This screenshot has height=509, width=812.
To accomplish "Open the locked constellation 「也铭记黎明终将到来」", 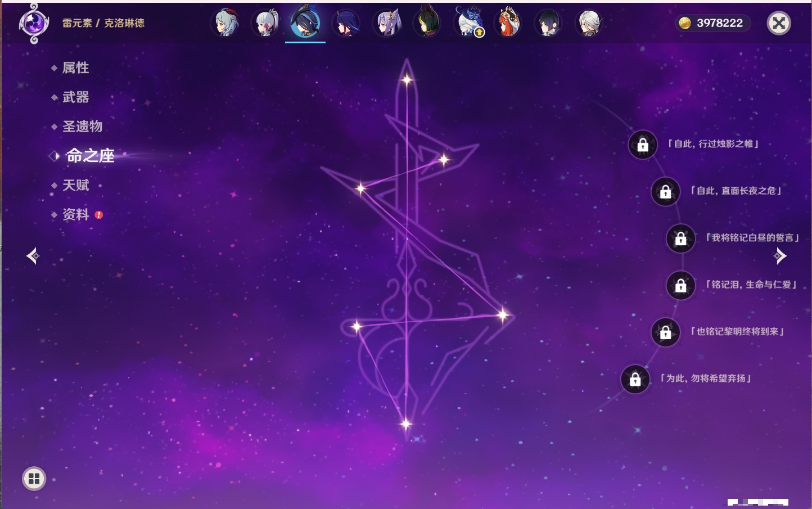I will coord(665,332).
